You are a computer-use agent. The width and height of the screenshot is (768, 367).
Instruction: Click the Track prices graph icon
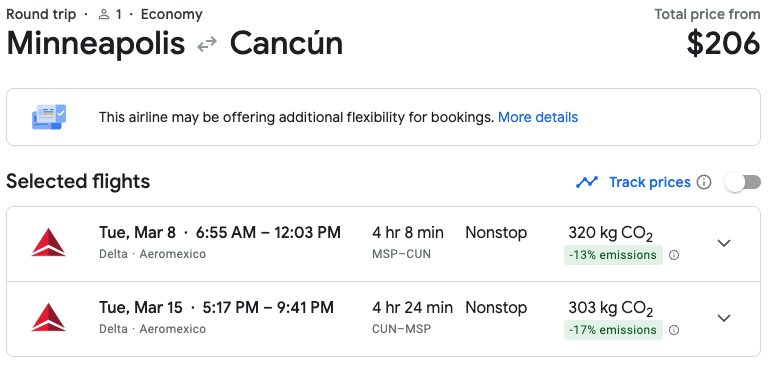(587, 182)
